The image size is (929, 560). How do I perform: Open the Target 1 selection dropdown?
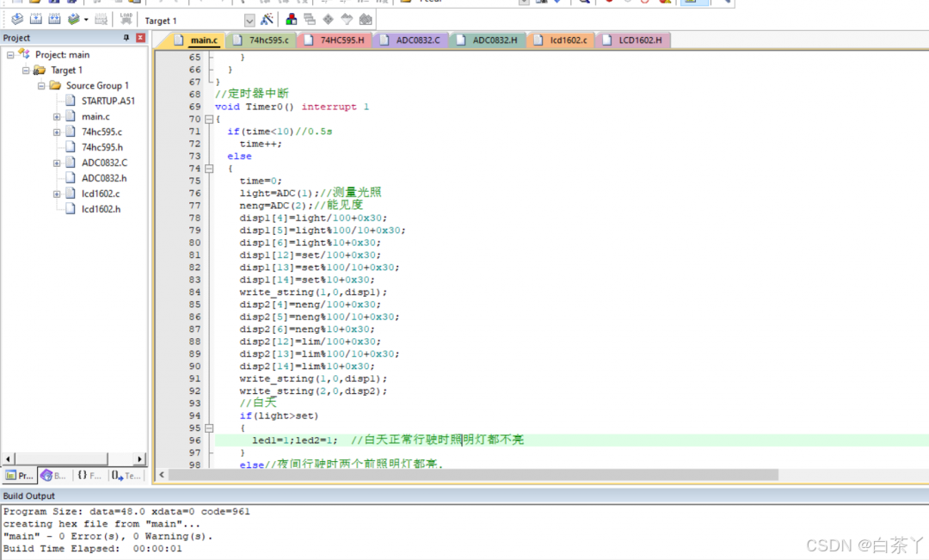pyautogui.click(x=249, y=21)
